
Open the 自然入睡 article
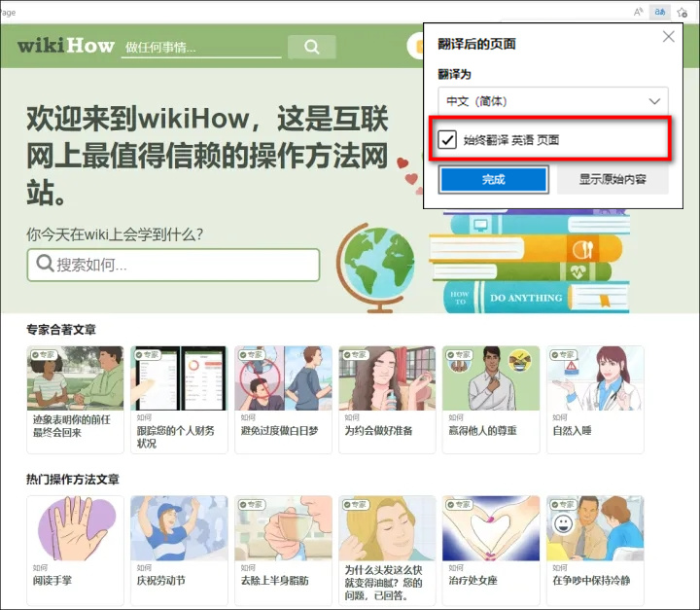[595, 400]
